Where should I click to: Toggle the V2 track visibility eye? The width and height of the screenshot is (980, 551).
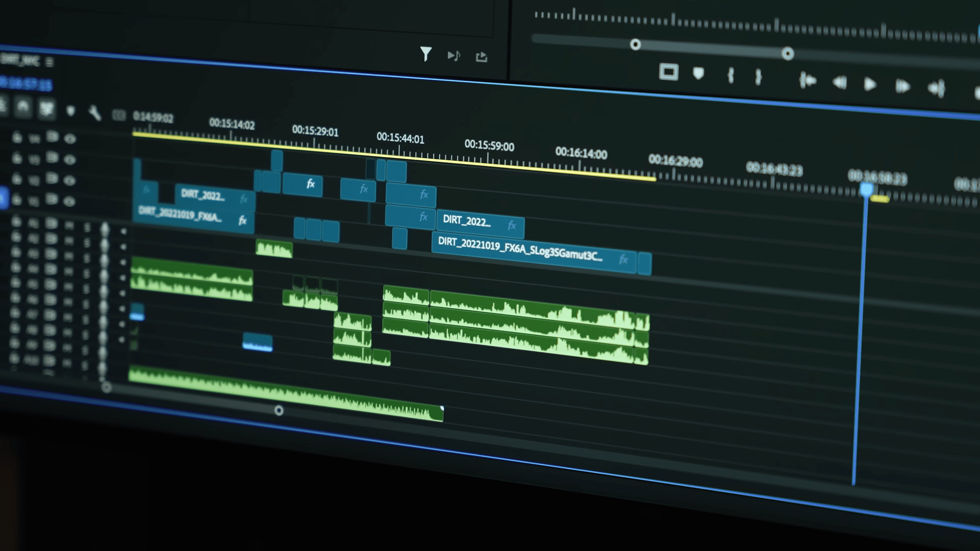coord(69,181)
